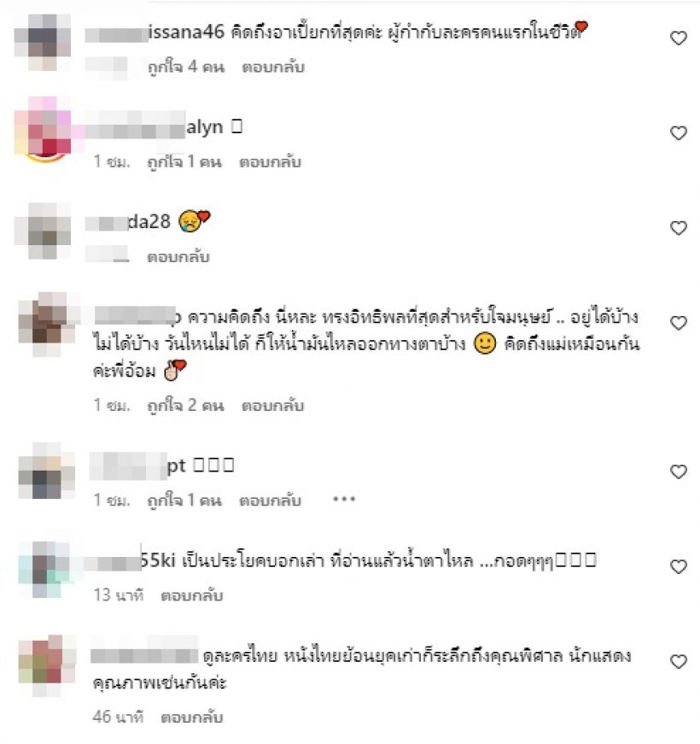View likes ถูกใจ 4 คน on first comment

point(186,67)
